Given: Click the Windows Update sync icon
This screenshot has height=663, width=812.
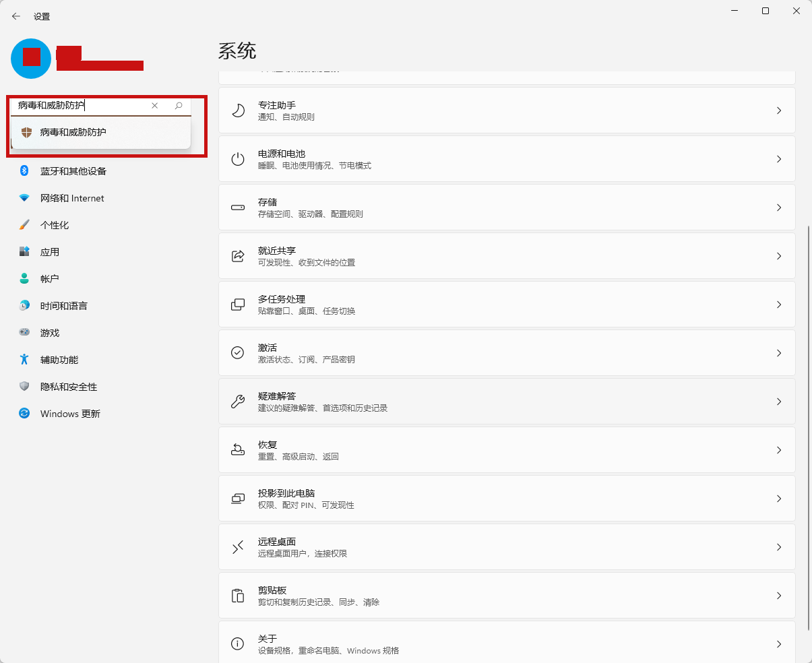Looking at the screenshot, I should (24, 414).
